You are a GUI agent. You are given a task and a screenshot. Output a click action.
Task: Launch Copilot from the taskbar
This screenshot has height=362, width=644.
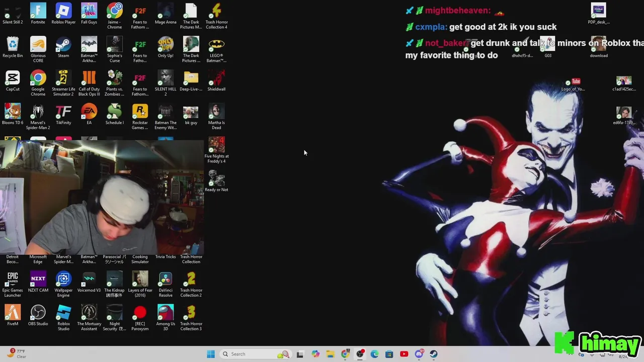[x=315, y=354]
